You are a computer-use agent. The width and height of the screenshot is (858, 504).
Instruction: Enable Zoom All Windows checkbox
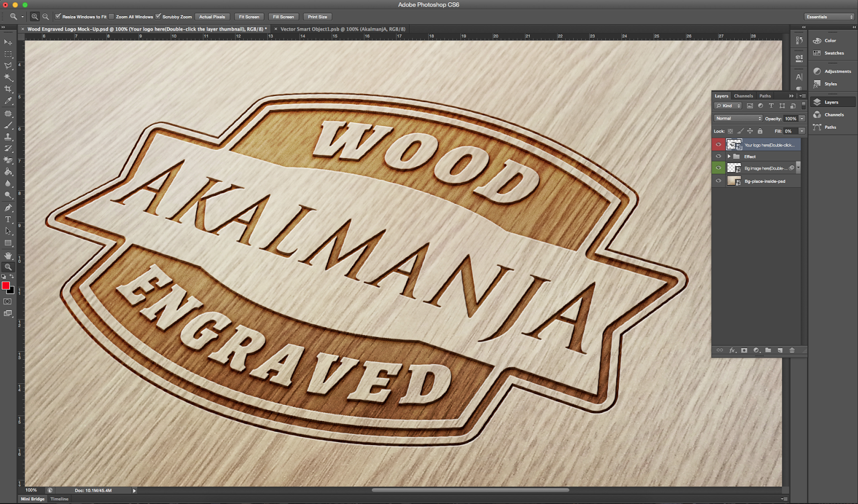[x=112, y=17]
